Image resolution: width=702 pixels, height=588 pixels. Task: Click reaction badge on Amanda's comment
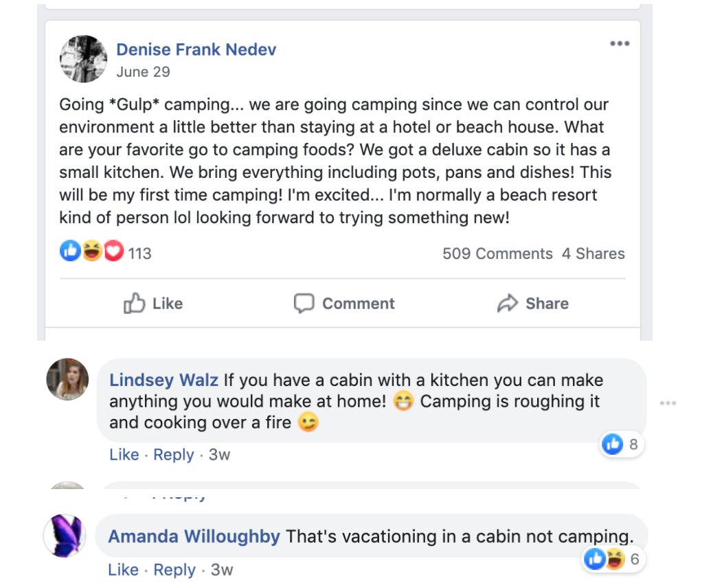[595, 560]
